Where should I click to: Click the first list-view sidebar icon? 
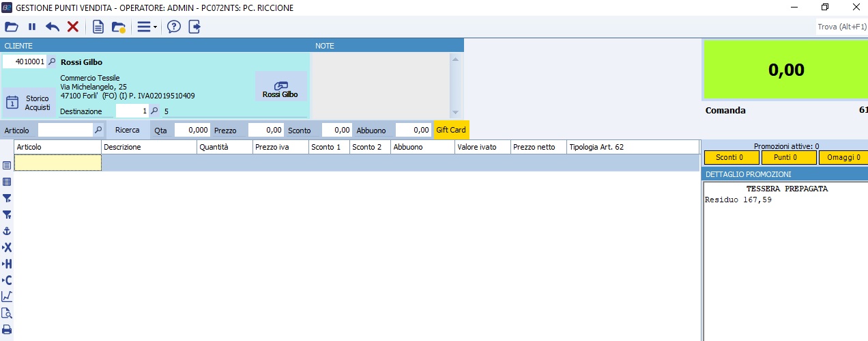click(x=7, y=165)
